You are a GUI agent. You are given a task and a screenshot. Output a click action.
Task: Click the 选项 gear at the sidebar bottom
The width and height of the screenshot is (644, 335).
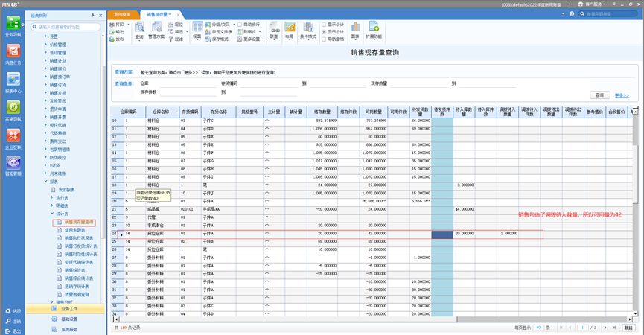(7, 311)
